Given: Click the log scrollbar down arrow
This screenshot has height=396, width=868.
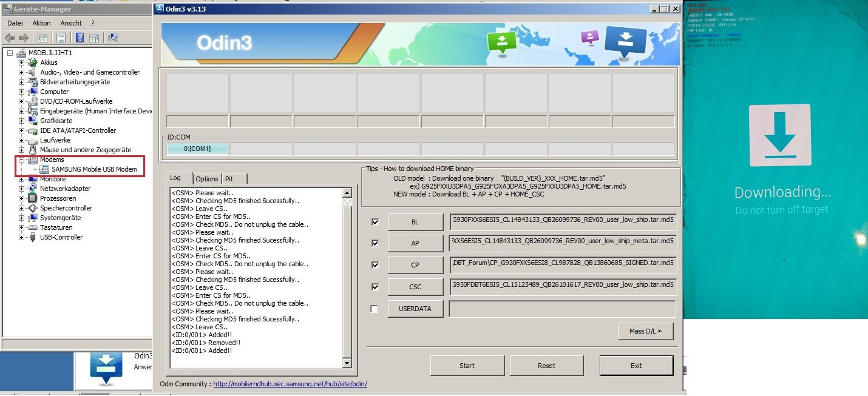Looking at the screenshot, I should [347, 363].
